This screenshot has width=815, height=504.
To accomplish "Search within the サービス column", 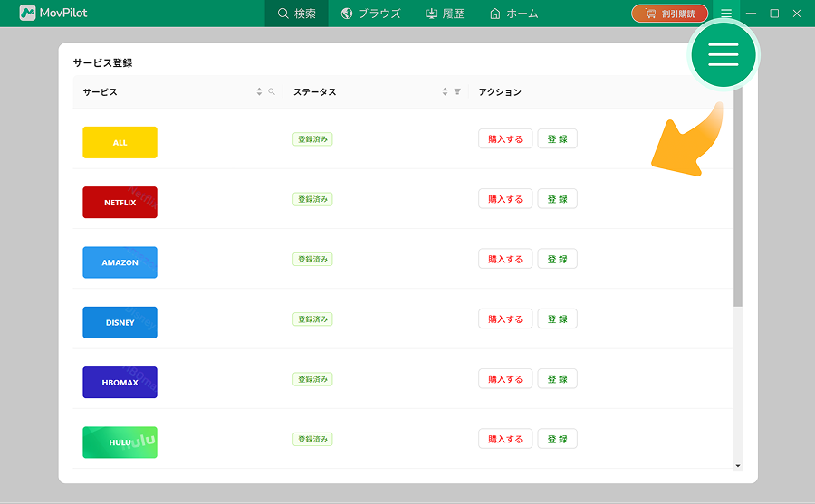I will pos(272,92).
